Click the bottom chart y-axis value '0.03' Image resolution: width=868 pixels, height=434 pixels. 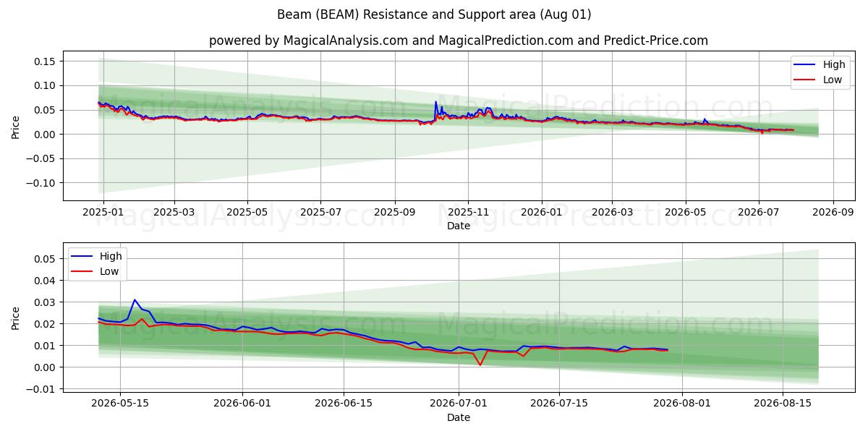point(45,302)
